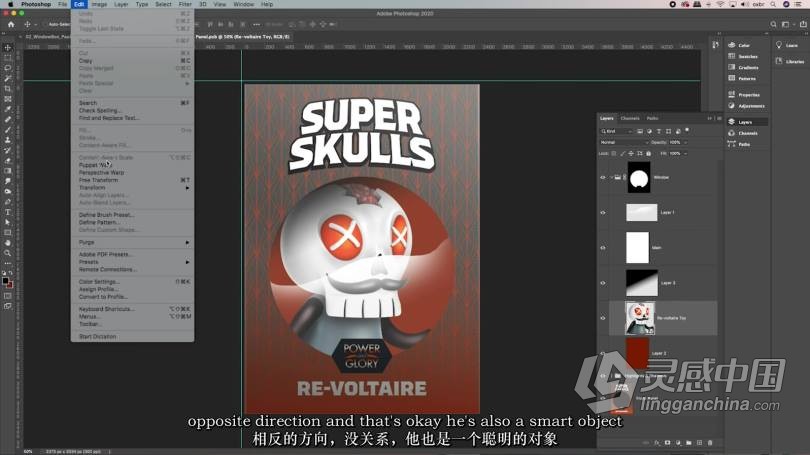810x455 pixels.
Task: Open the Swatches panel icon
Action: [731, 56]
